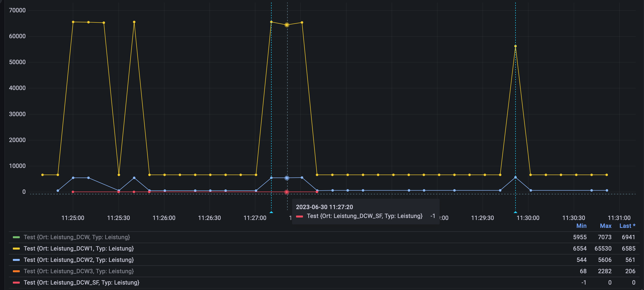Image resolution: width=644 pixels, height=290 pixels.
Task: Toggle Leistung_DCW2 series in legend
Action: point(79,260)
